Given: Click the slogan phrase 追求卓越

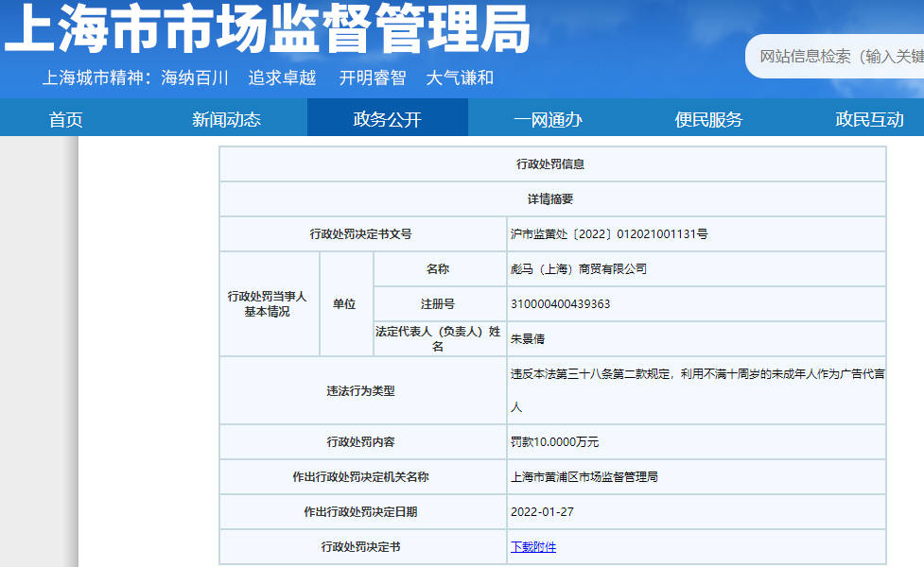Looking at the screenshot, I should (282, 77).
